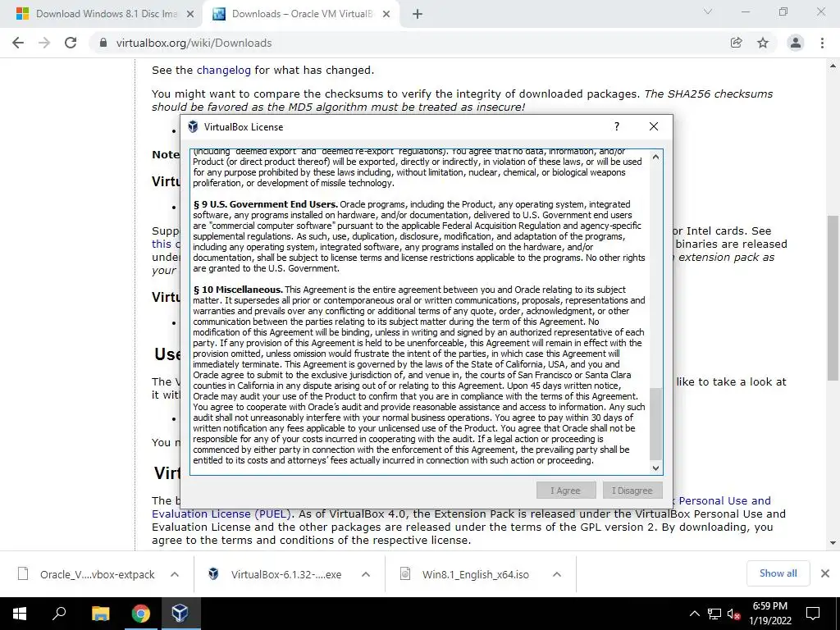Image resolution: width=840 pixels, height=630 pixels.
Task: Expand options for the vbox-extpack download
Action: pyautogui.click(x=175, y=574)
